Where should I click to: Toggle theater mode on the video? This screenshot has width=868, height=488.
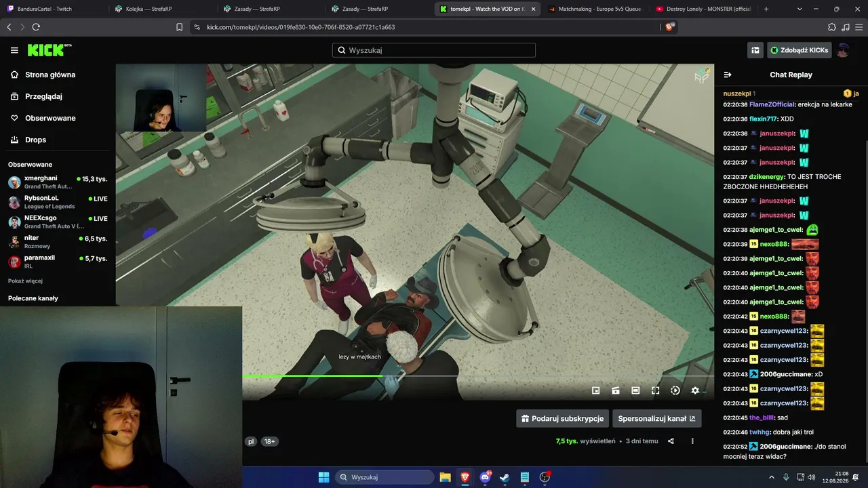635,390
